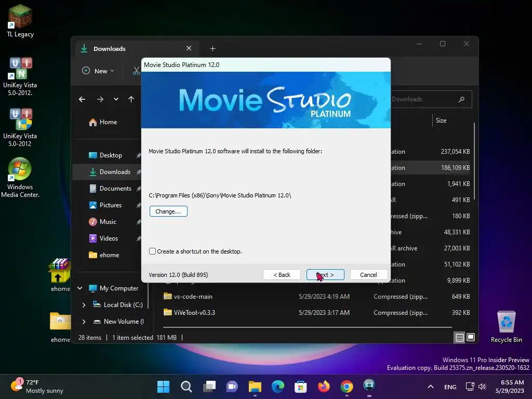
Task: Sort files by the Size column
Action: (441, 121)
